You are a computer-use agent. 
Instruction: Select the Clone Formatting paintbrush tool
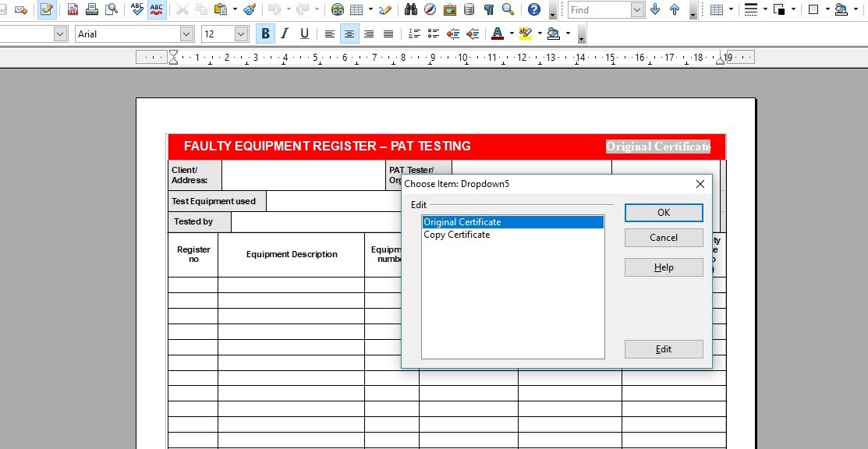click(x=250, y=10)
